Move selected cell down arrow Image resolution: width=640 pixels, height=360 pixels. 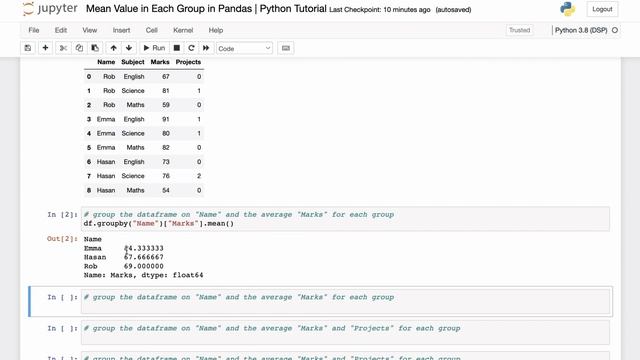[129, 48]
